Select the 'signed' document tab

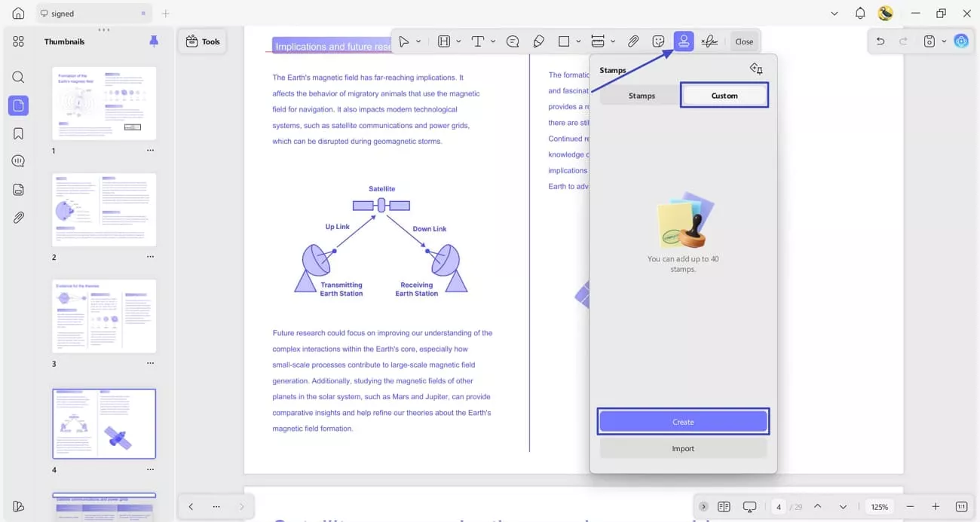pos(93,14)
